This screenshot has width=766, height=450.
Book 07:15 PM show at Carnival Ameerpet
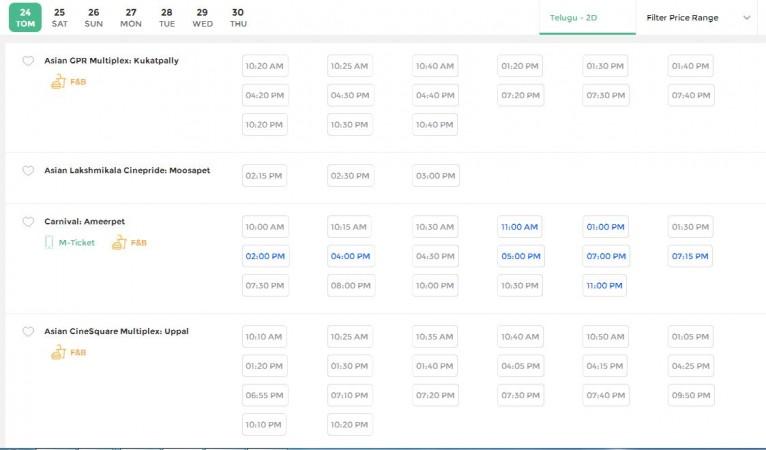pyautogui.click(x=690, y=256)
